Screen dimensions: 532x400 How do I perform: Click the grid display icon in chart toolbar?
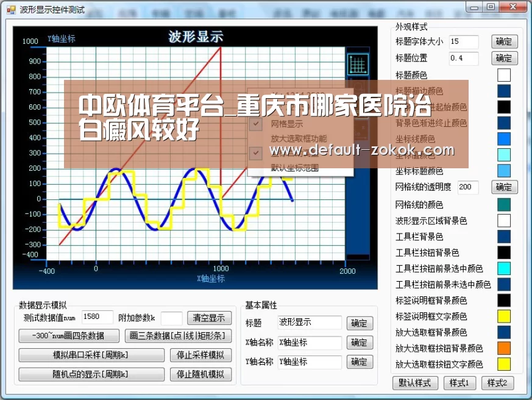point(358,64)
